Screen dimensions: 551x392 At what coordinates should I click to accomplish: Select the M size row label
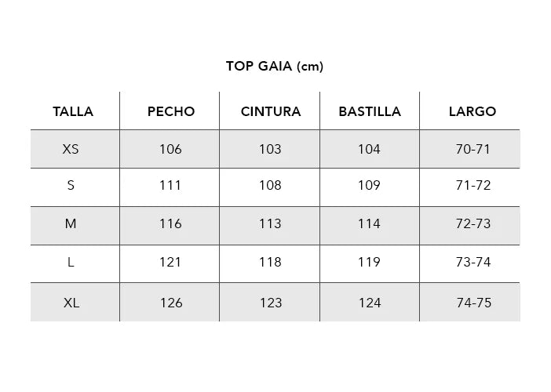tap(71, 223)
